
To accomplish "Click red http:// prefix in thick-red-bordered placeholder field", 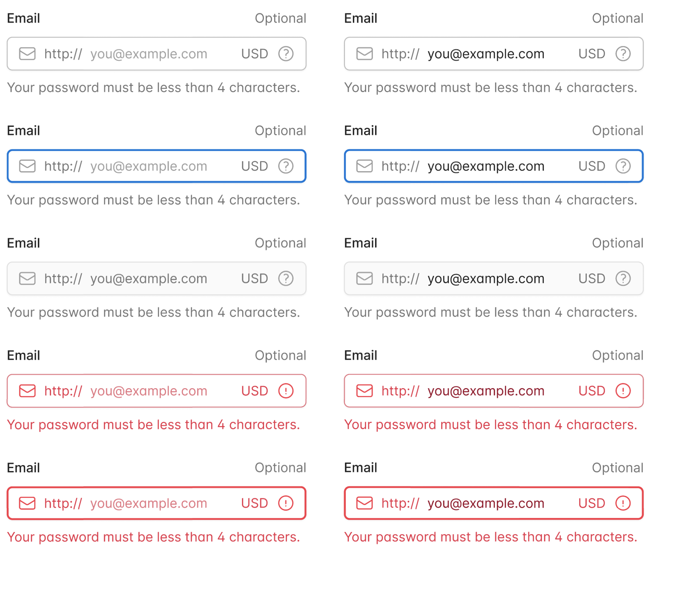I will (63, 503).
